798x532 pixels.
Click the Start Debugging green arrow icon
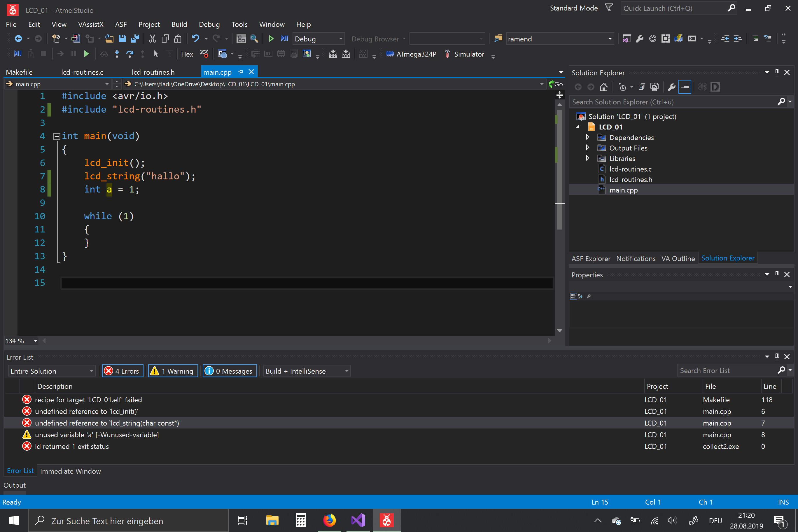point(271,38)
